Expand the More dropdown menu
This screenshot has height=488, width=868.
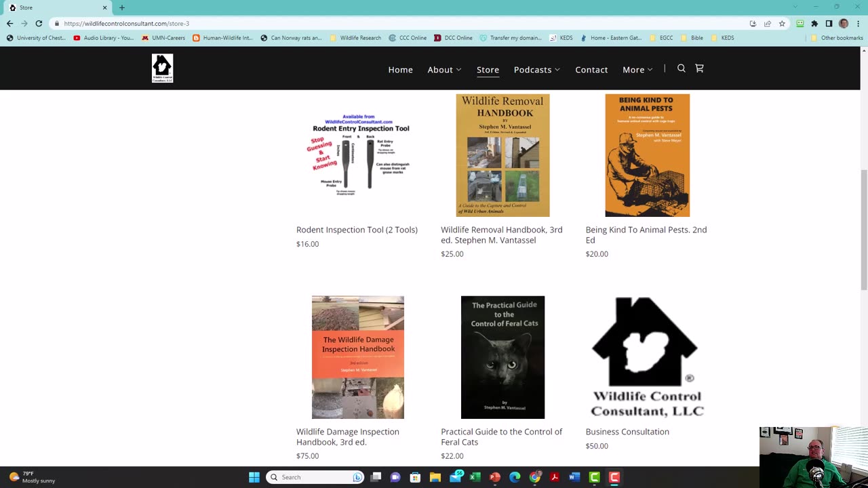tap(637, 69)
